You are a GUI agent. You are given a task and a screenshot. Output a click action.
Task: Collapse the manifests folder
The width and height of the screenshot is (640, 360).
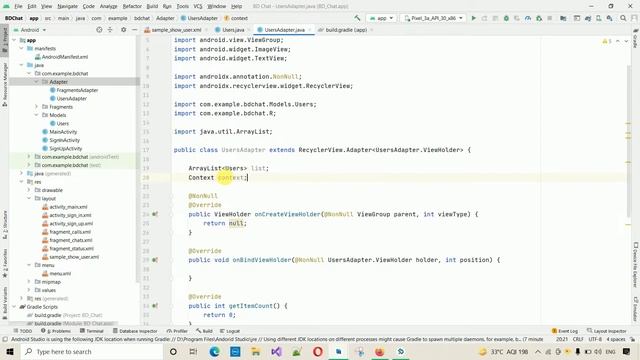pyautogui.click(x=21, y=48)
